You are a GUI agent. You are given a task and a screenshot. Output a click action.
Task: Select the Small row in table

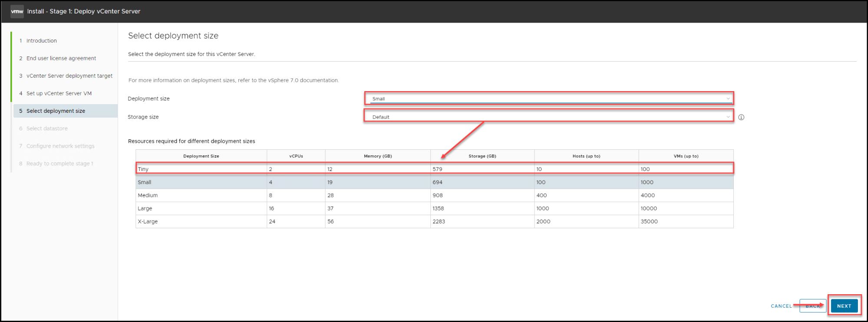point(435,182)
